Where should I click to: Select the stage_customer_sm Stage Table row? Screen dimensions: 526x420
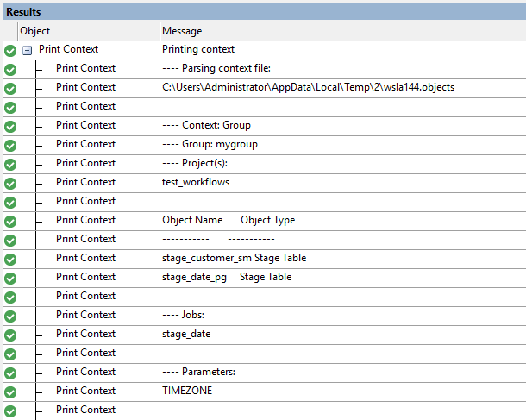[x=234, y=258]
